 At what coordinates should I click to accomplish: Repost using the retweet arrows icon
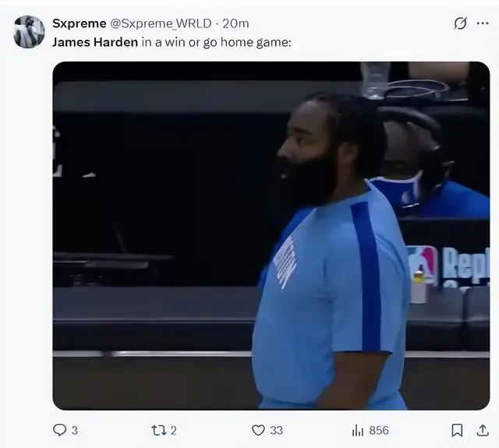[159, 430]
